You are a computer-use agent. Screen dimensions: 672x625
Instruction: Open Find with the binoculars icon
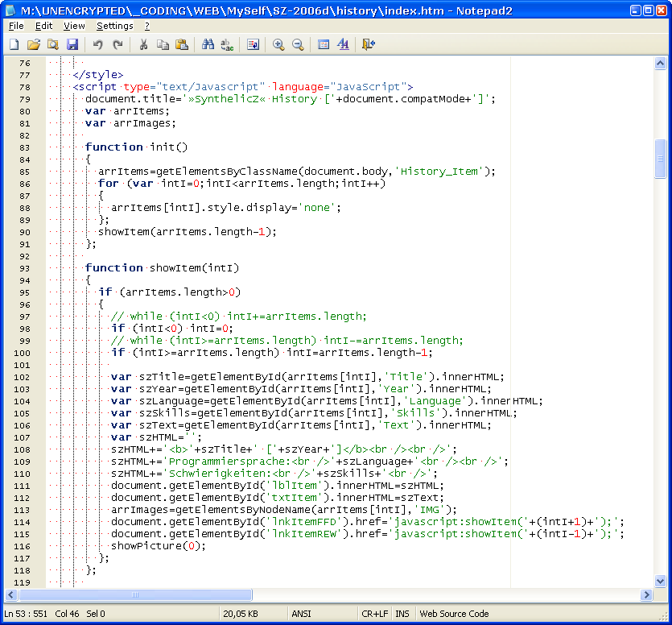pos(208,44)
